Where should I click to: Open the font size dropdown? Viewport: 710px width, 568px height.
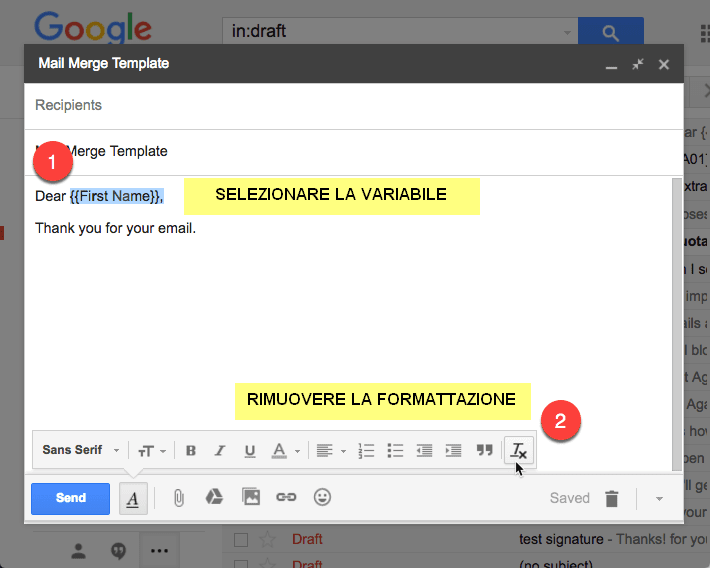click(x=152, y=451)
